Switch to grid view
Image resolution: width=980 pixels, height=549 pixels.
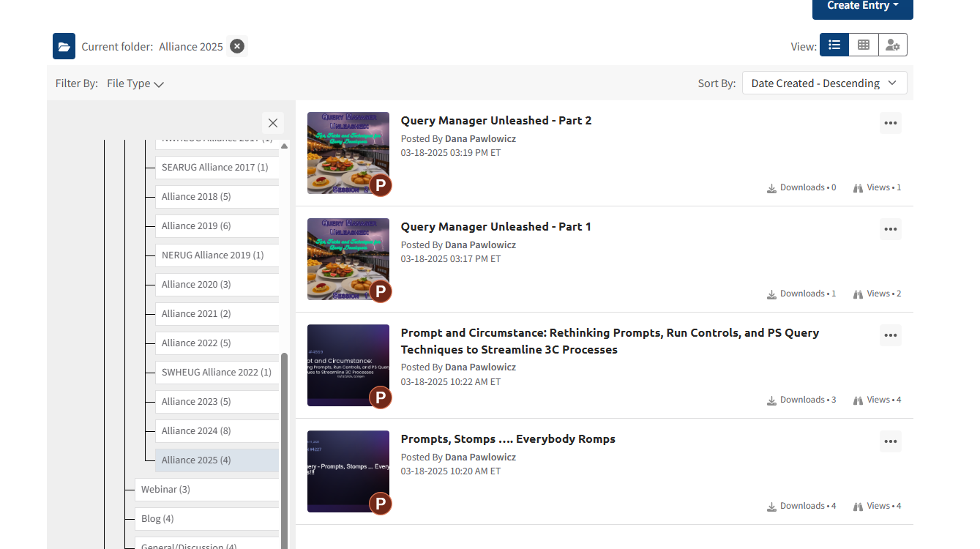[x=864, y=45]
